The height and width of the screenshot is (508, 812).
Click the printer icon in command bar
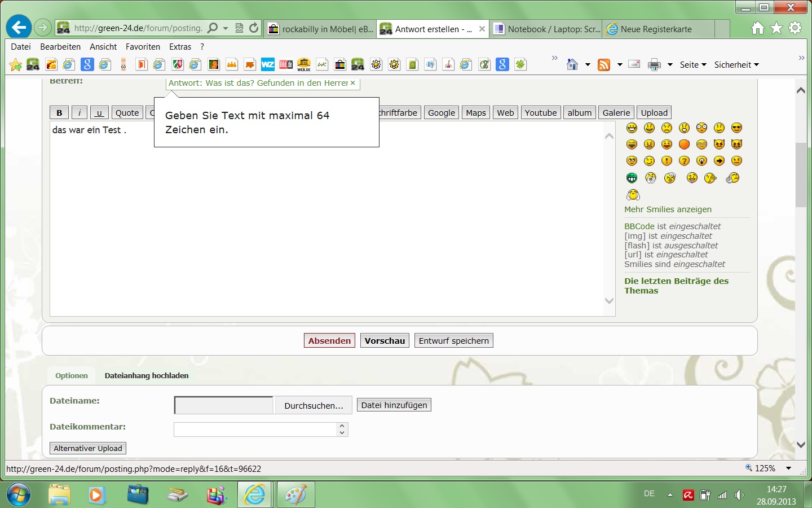coord(654,65)
